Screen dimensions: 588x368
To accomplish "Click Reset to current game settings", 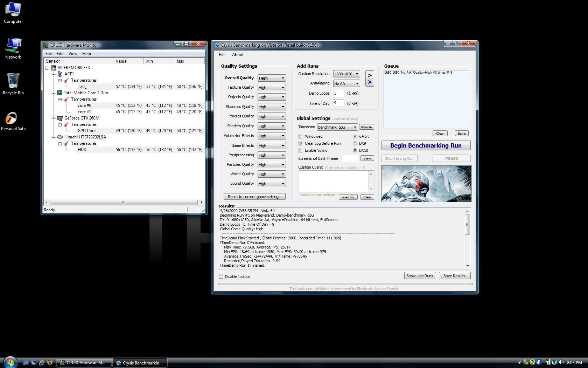I will point(254,197).
